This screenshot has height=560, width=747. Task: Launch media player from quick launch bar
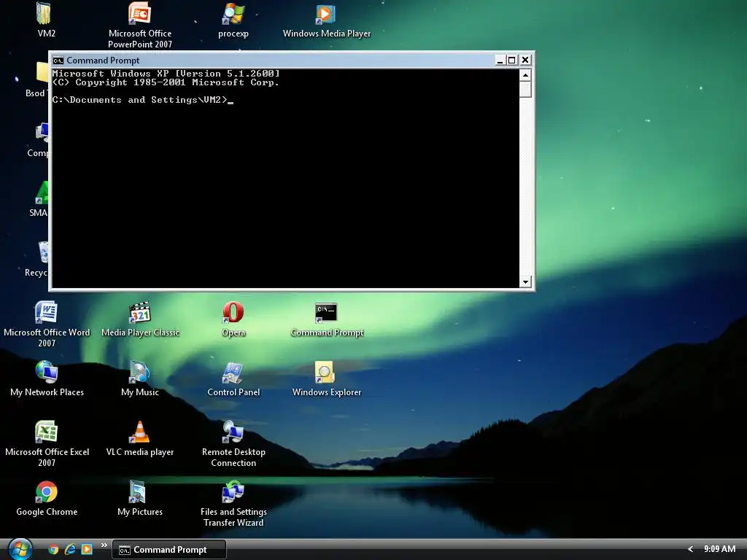coord(87,549)
